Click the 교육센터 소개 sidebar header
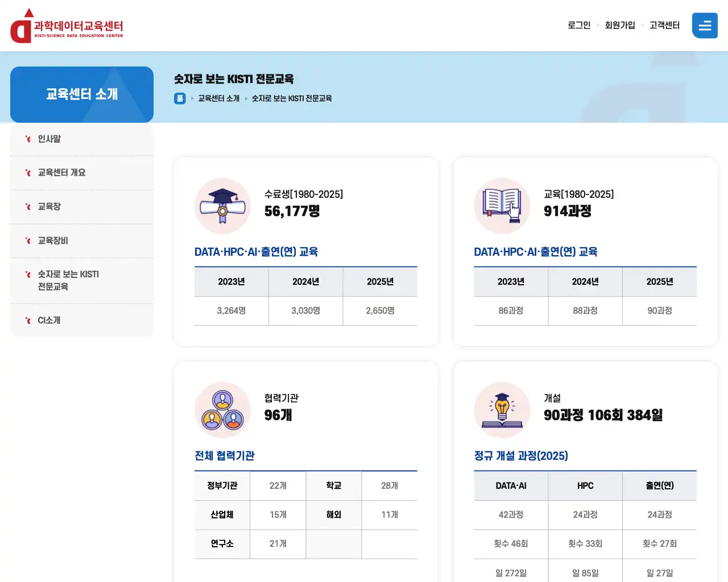Screen dimensions: 728x582 (82, 94)
